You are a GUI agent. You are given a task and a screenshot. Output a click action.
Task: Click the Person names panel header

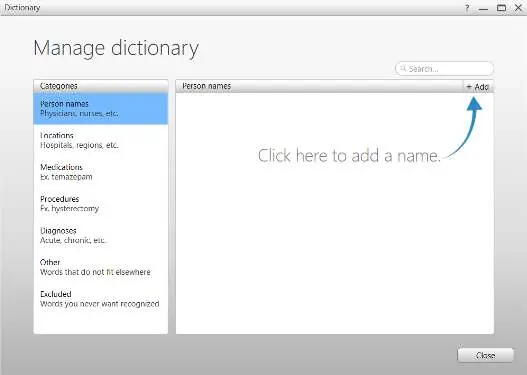point(319,86)
